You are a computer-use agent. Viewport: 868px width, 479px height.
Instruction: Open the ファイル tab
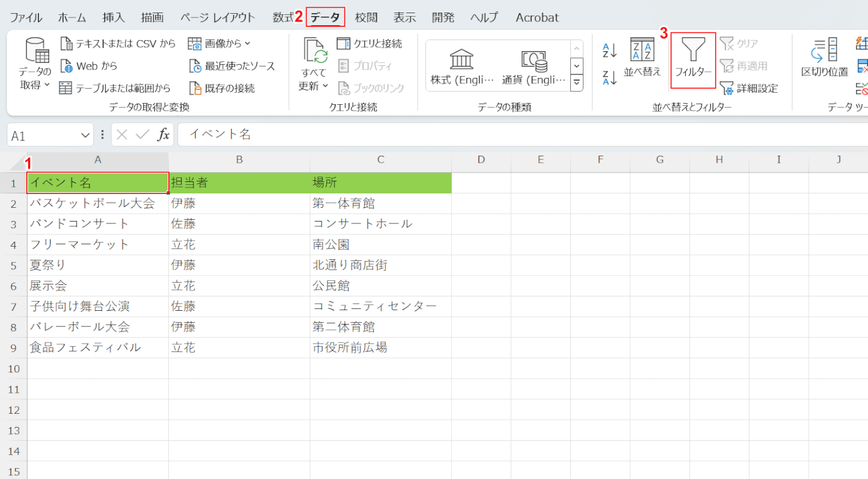pos(26,17)
